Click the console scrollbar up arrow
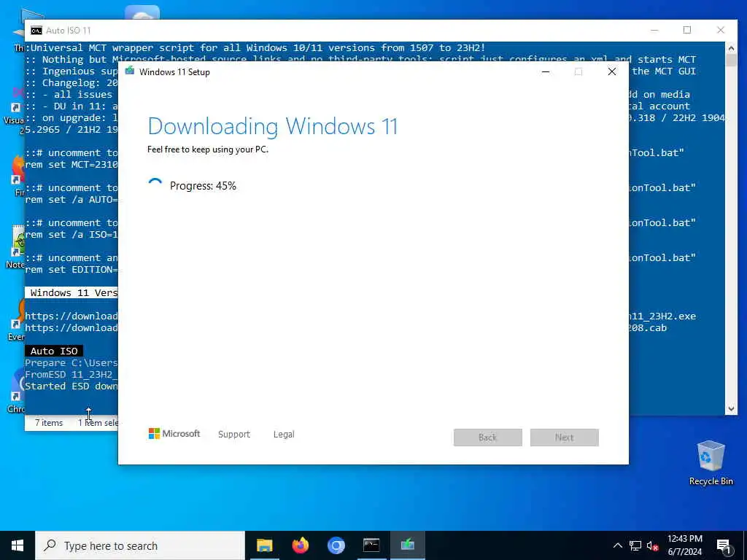The height and width of the screenshot is (560, 747). point(731,47)
